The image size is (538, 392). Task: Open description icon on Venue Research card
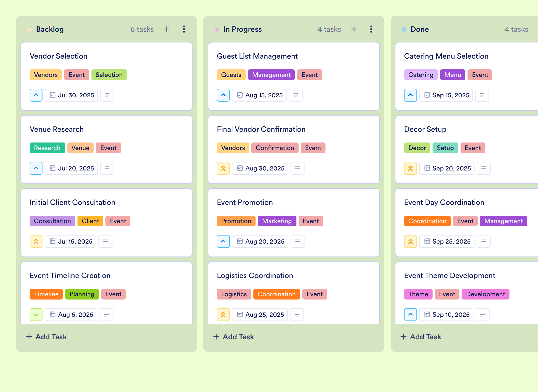tap(107, 168)
